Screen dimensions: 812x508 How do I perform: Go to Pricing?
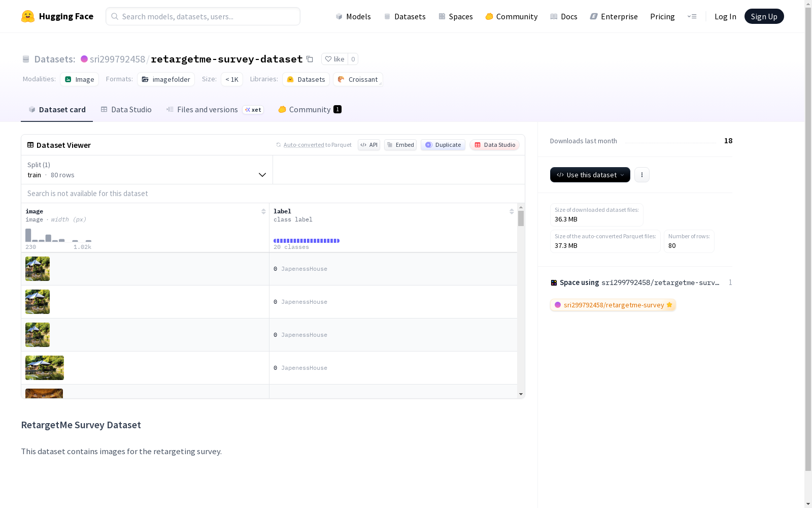[662, 16]
